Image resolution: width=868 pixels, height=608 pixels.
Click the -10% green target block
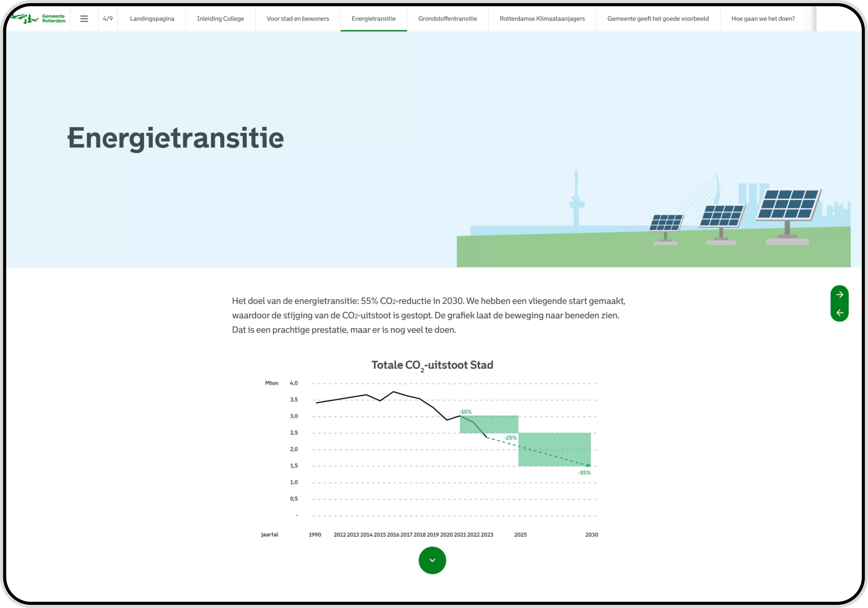(490, 424)
